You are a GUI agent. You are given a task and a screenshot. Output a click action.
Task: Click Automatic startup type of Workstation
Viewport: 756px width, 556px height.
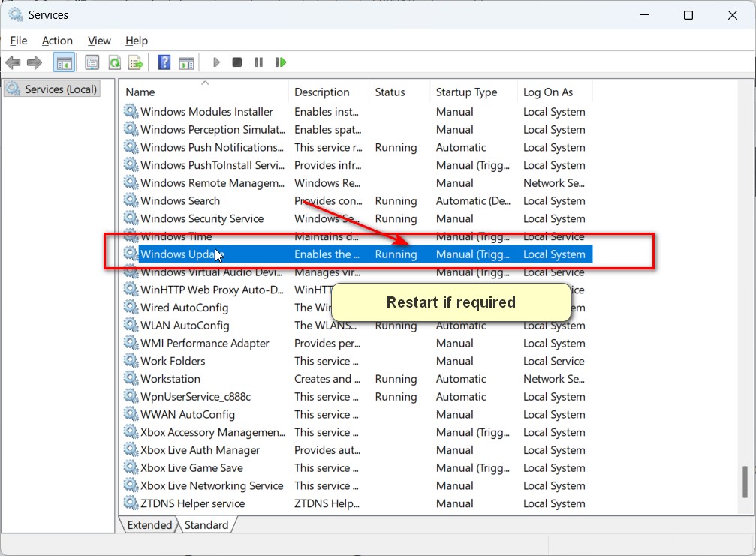pos(461,379)
